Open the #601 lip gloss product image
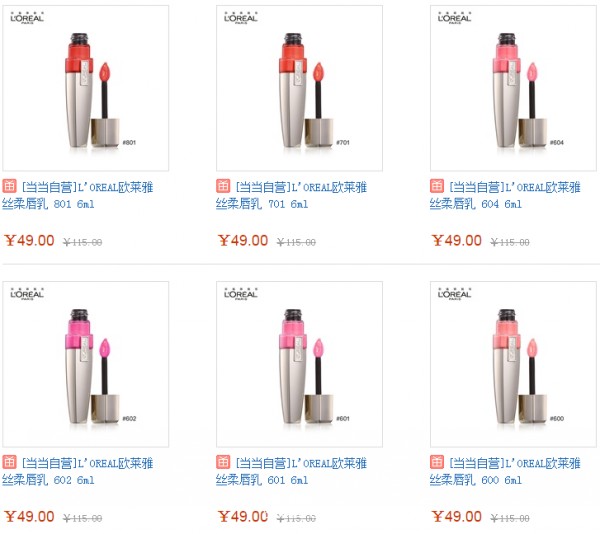This screenshot has height=534, width=600. 299,364
